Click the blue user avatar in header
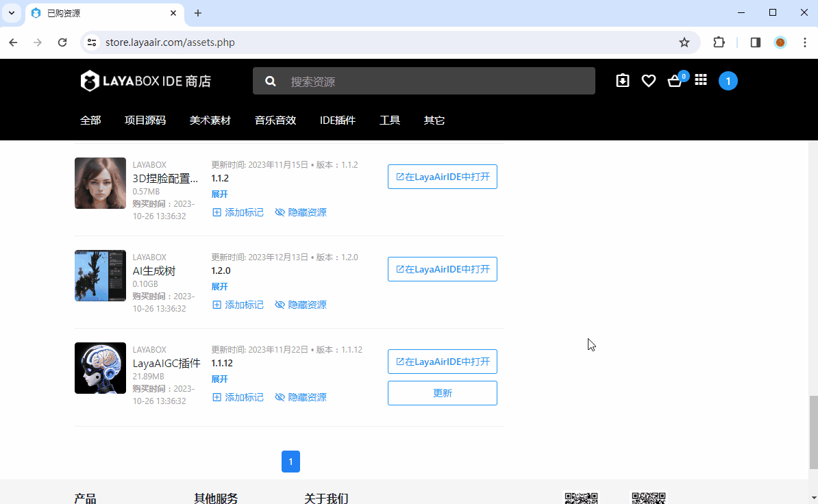Viewport: 818px width, 504px height. click(728, 81)
